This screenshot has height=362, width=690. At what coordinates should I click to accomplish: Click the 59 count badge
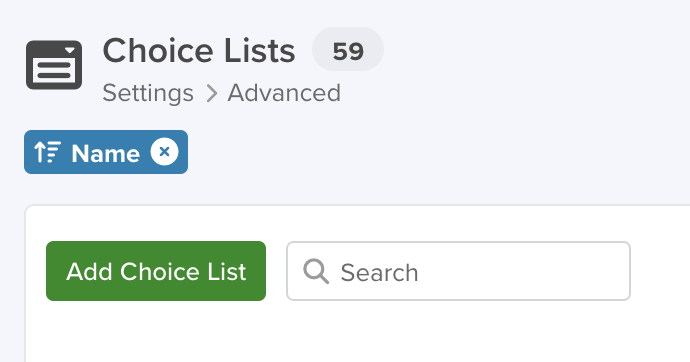348,49
